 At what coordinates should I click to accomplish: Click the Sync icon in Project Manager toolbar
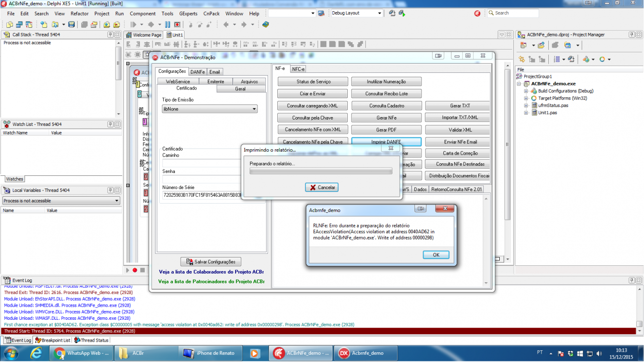pyautogui.click(x=521, y=59)
